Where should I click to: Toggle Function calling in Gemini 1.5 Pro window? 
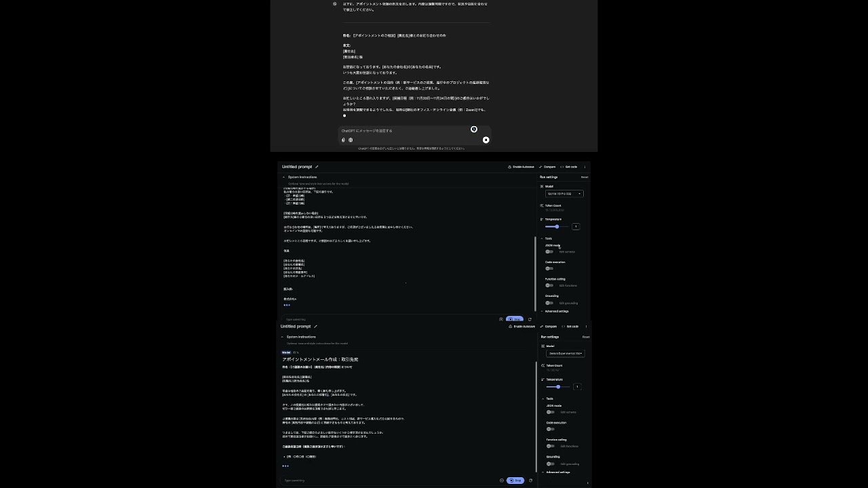pos(549,285)
